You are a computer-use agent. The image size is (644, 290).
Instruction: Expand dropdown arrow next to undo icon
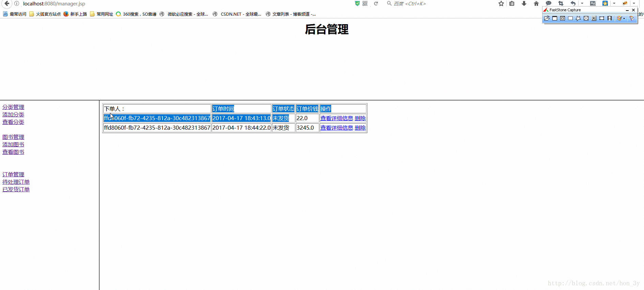coord(582,3)
